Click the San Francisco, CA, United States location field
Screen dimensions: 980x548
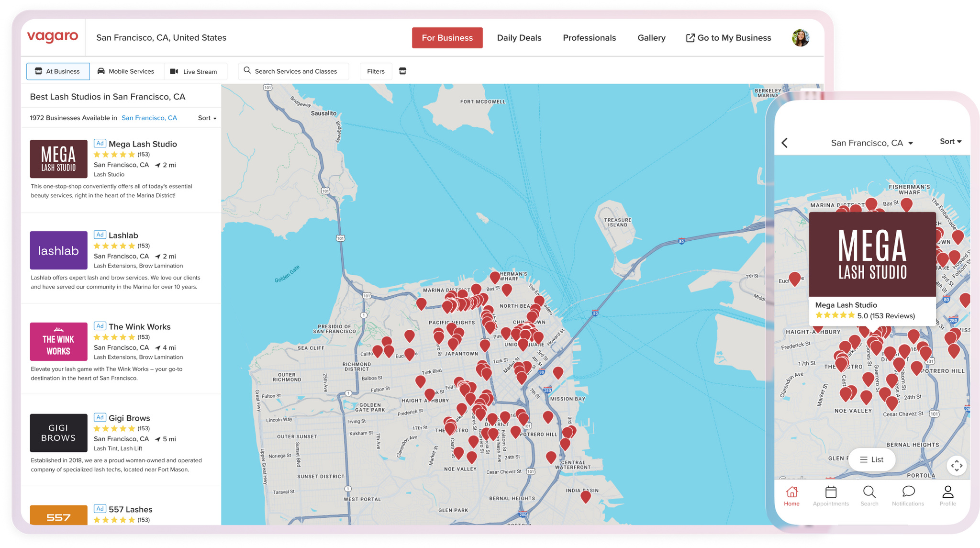[x=161, y=38]
